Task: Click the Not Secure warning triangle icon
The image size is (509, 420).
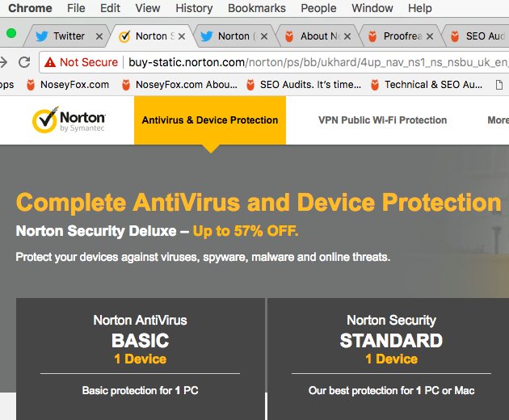Action: [x=50, y=62]
